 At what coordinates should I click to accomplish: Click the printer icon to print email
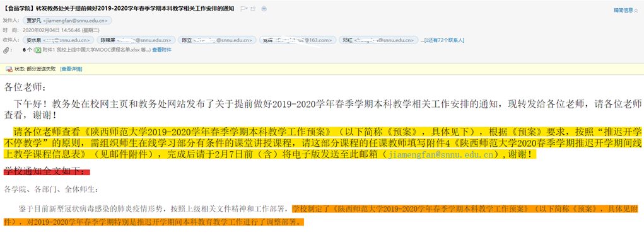pyautogui.click(x=264, y=9)
